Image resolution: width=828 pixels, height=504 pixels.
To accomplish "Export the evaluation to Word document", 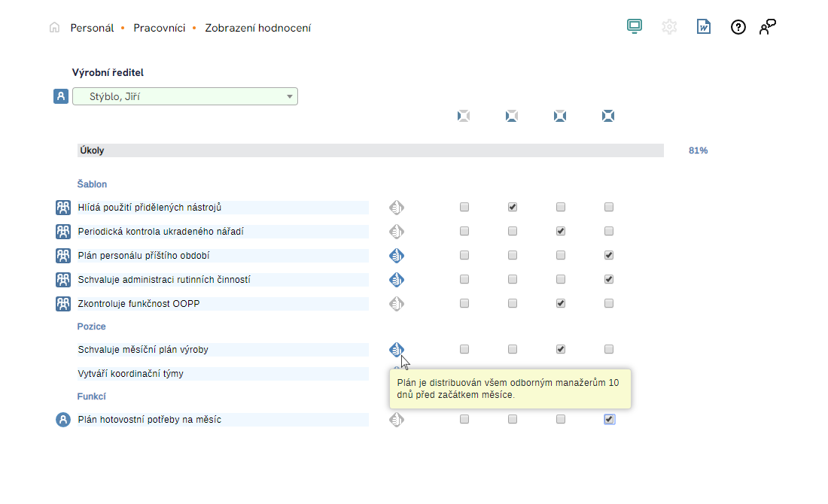I will tap(704, 27).
